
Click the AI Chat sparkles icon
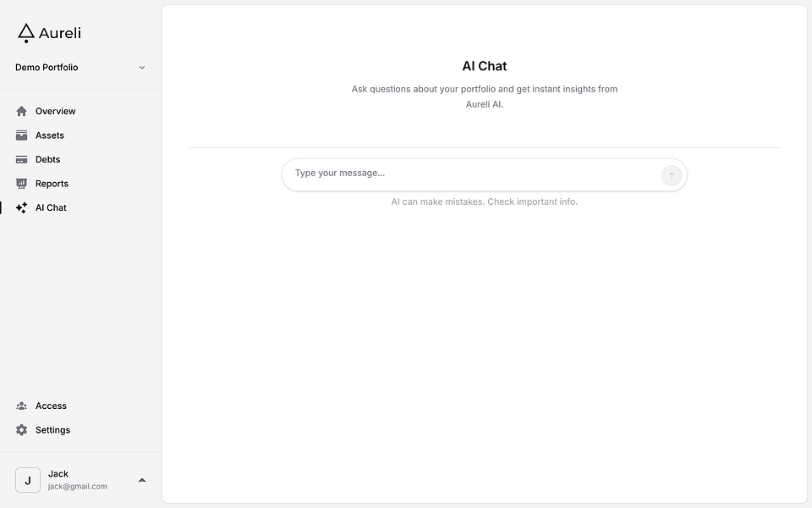(21, 208)
